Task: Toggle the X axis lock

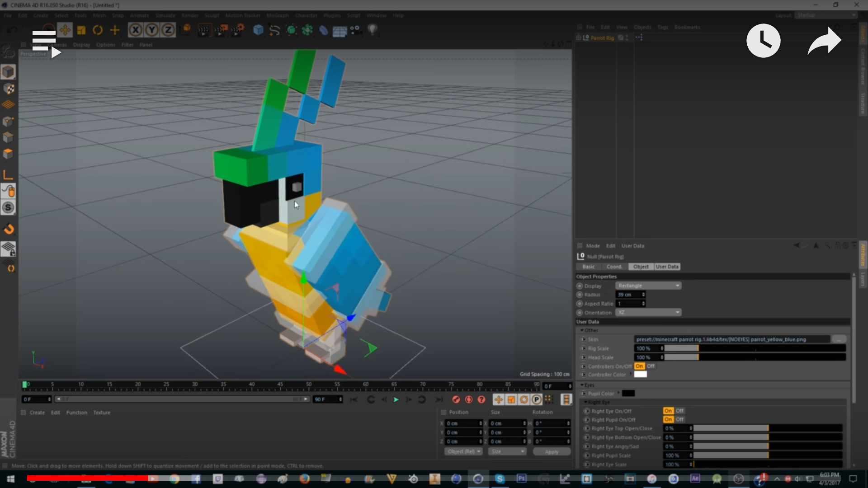Action: (x=136, y=30)
